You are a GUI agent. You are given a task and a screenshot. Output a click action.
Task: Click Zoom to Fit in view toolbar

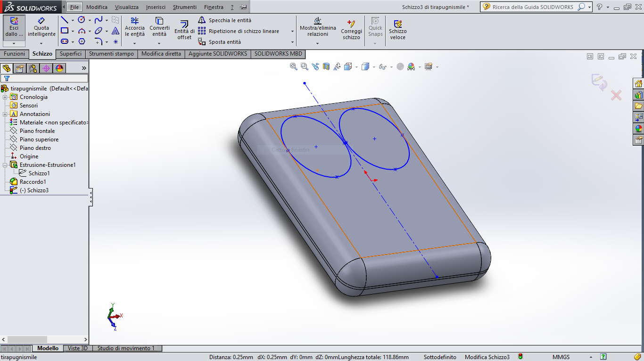click(x=294, y=67)
